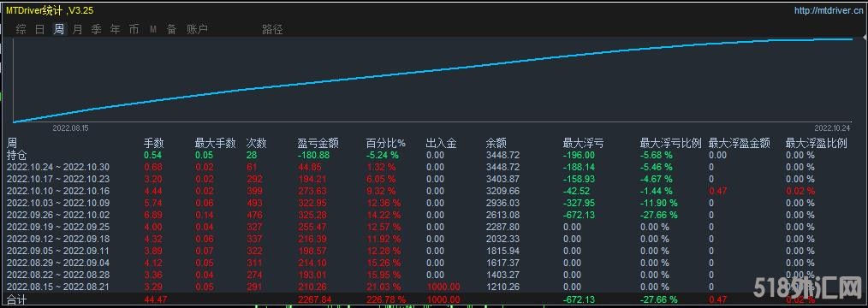Click the 2022.08.15 date marker on chart

click(x=70, y=127)
